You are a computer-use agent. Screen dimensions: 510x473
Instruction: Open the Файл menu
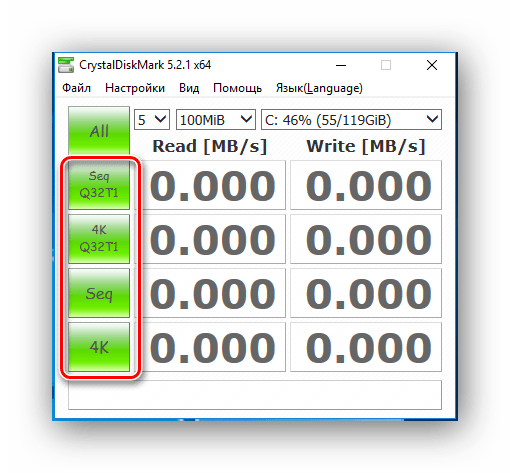point(76,88)
